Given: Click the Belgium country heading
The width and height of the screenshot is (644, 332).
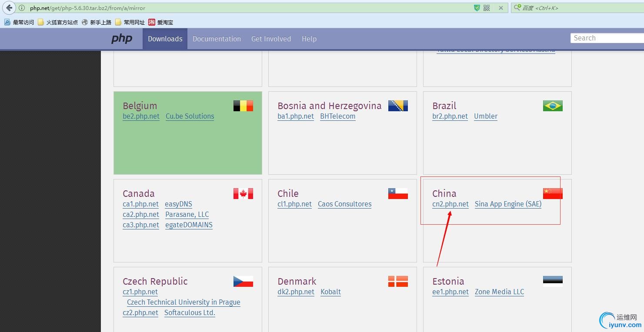Looking at the screenshot, I should (140, 106).
